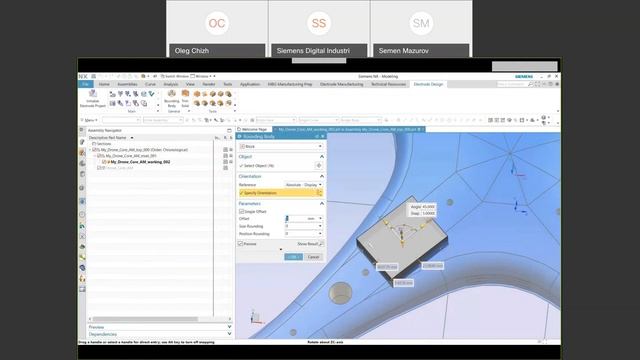Click the Siemens Digital Industri participant tile
This screenshot has width=640, height=360.
[x=319, y=29]
